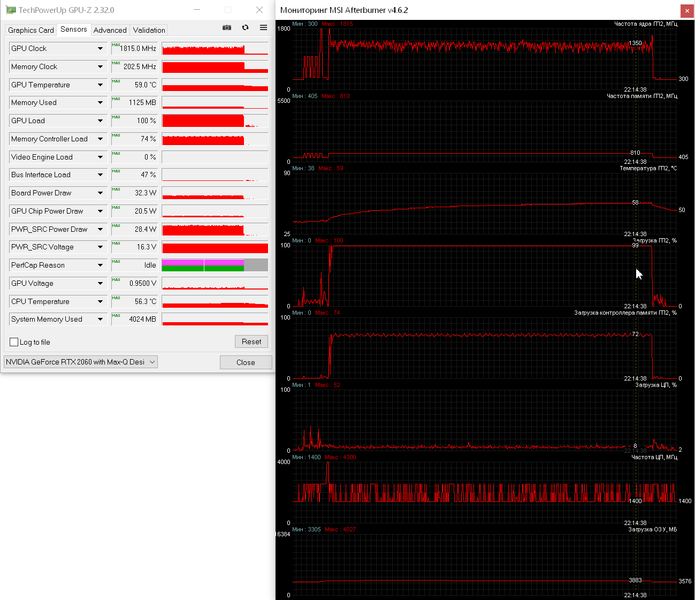Click the PWR_SRC Voltage history graph
Viewport: 695px width, 600px height.
[215, 247]
